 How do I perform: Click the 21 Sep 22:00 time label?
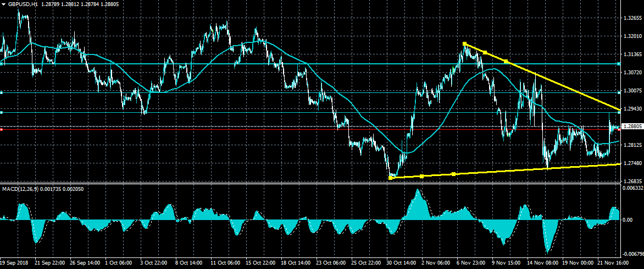[x=49, y=262]
